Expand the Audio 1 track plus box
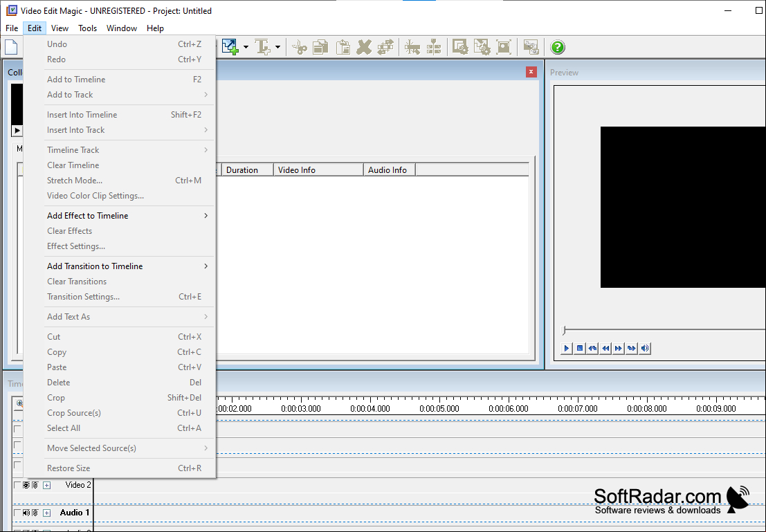766x532 pixels. coord(47,513)
